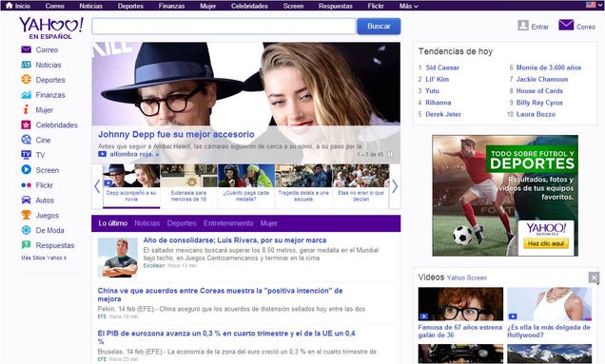Click the TV icon in sidebar
The image size is (605, 364).
26,155
